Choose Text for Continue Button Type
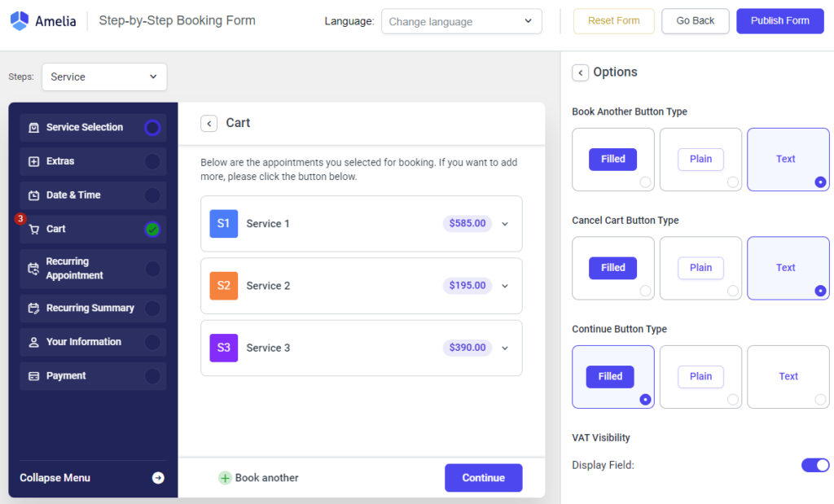This screenshot has width=834, height=504. tap(788, 376)
